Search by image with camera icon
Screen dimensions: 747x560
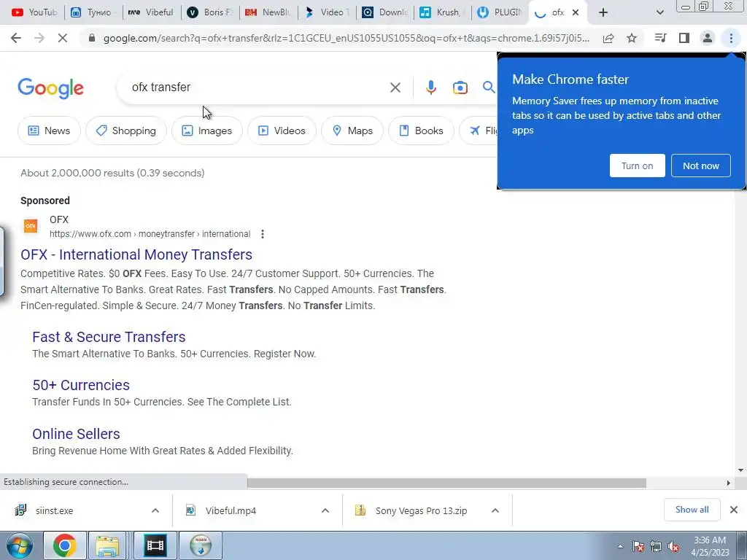pos(460,87)
